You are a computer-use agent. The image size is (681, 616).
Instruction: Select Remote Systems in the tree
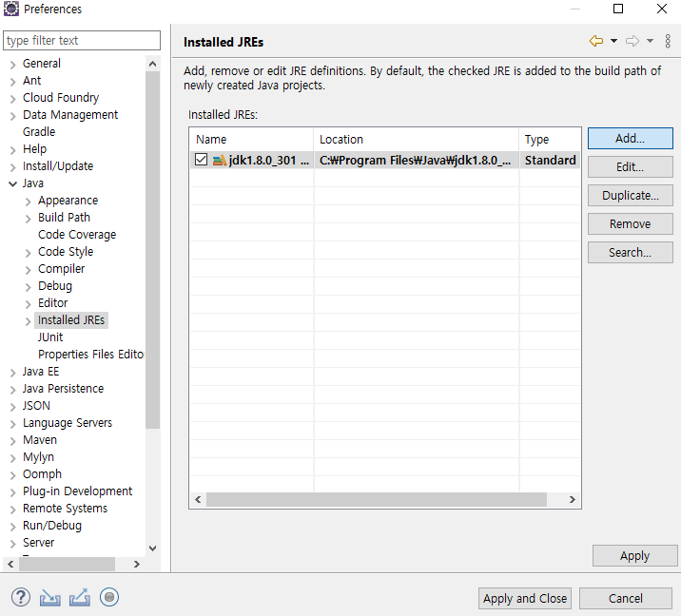(65, 509)
